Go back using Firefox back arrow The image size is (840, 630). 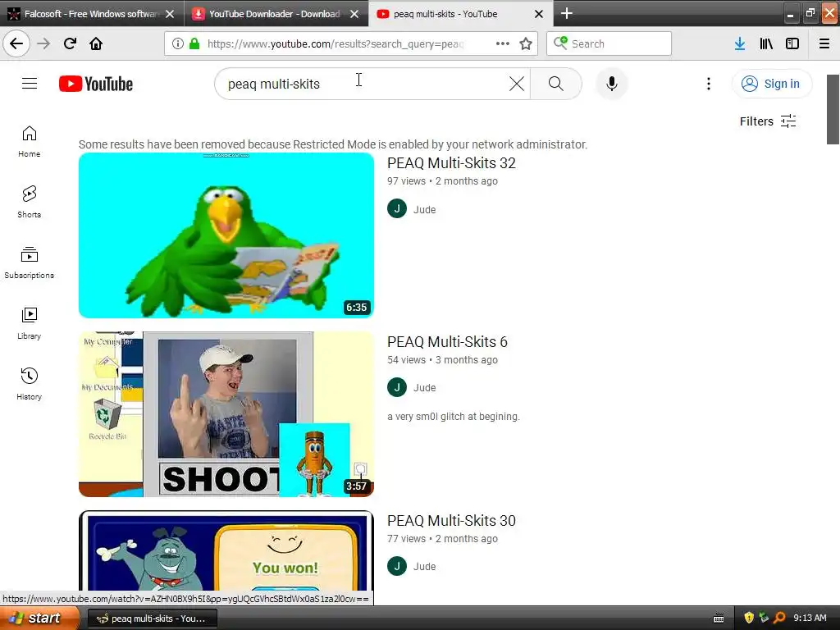(16, 43)
